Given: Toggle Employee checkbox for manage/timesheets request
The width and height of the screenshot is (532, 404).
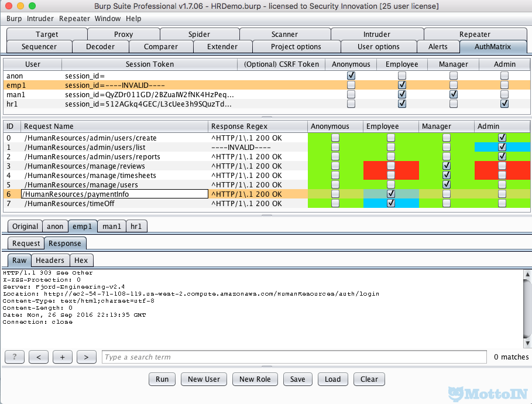Looking at the screenshot, I should (391, 175).
